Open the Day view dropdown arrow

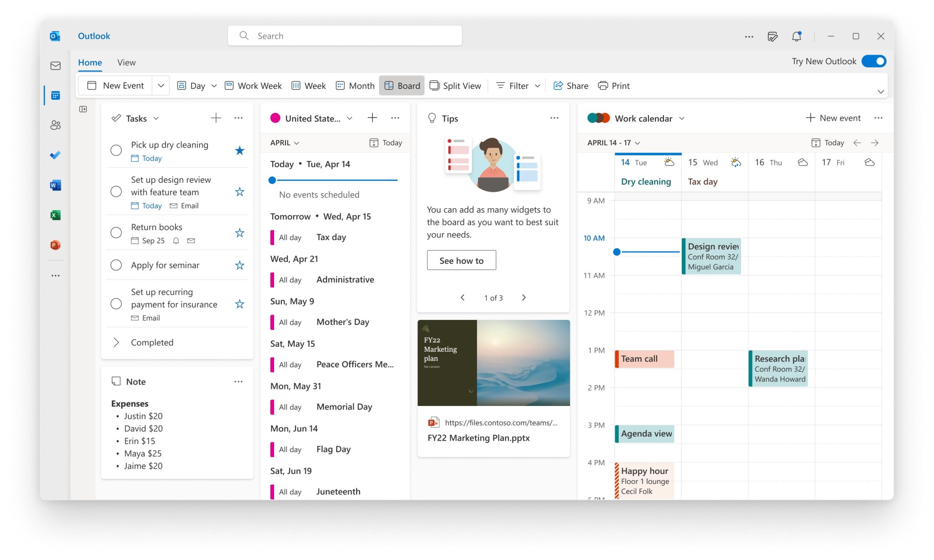(214, 85)
